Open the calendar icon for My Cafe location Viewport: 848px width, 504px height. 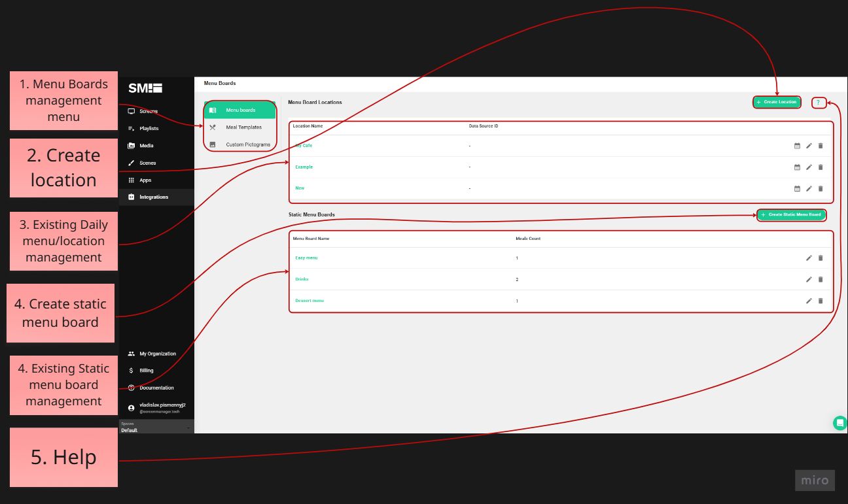[x=798, y=145]
